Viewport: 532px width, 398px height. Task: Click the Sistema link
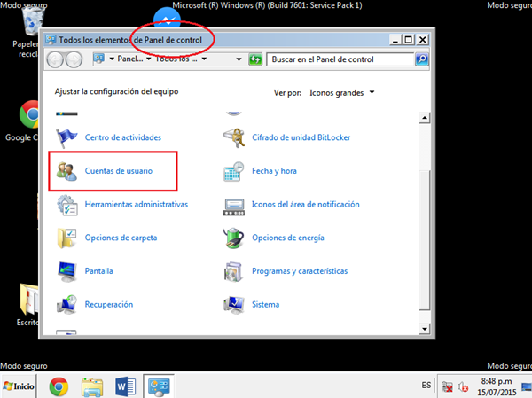click(265, 304)
